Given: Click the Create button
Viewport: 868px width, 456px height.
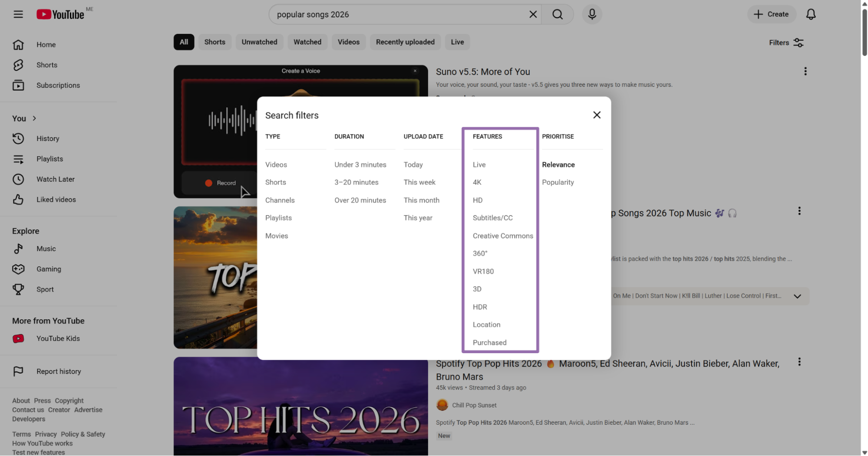Looking at the screenshot, I should coord(771,14).
